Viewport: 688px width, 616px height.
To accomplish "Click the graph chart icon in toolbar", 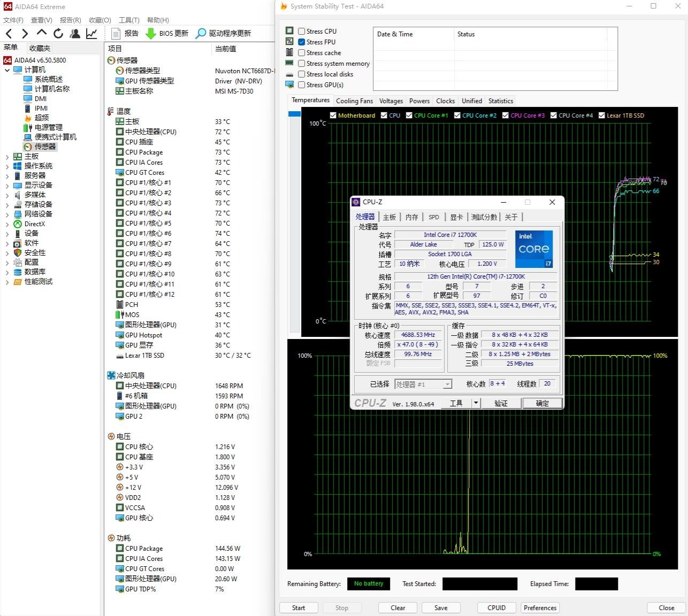I will point(91,33).
